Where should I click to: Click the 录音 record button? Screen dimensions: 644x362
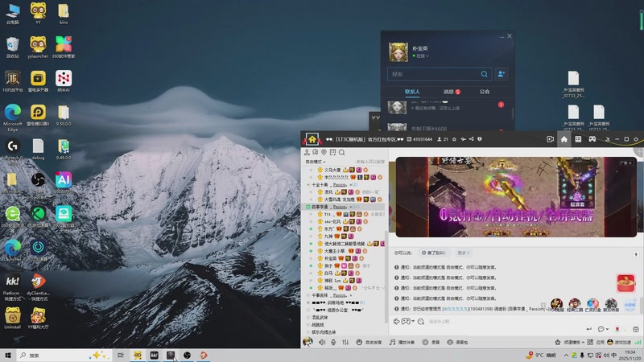pos(431,342)
